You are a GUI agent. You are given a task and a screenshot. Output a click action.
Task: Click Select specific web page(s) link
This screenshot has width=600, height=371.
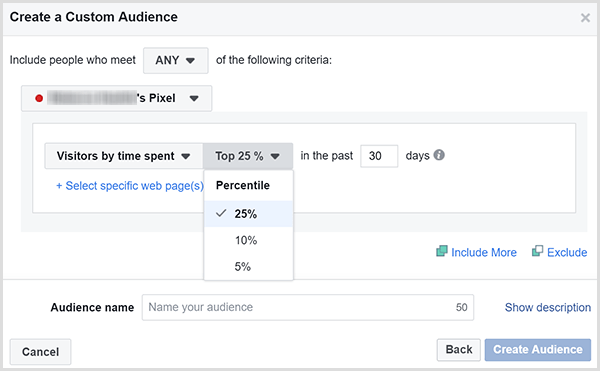point(130,186)
